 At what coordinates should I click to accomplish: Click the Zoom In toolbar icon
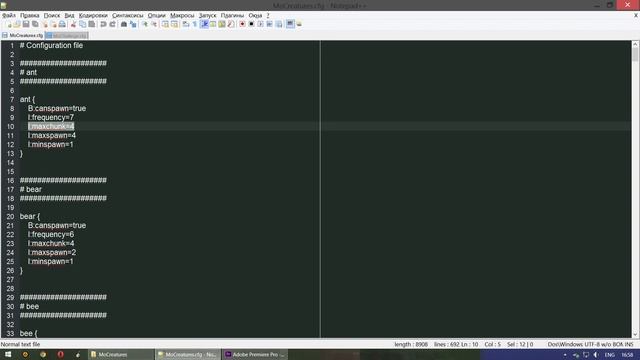(145, 24)
